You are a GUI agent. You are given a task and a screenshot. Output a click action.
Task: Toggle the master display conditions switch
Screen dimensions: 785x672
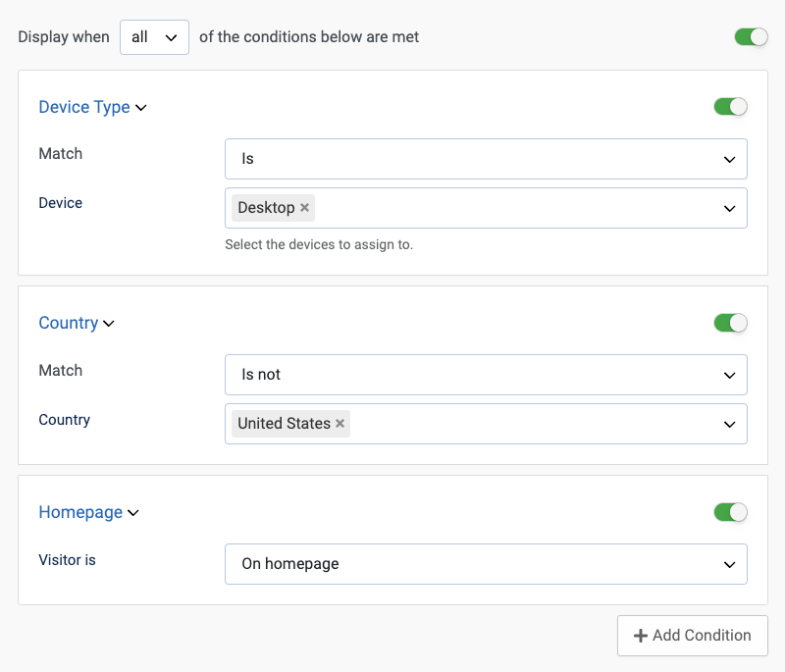pos(751,37)
